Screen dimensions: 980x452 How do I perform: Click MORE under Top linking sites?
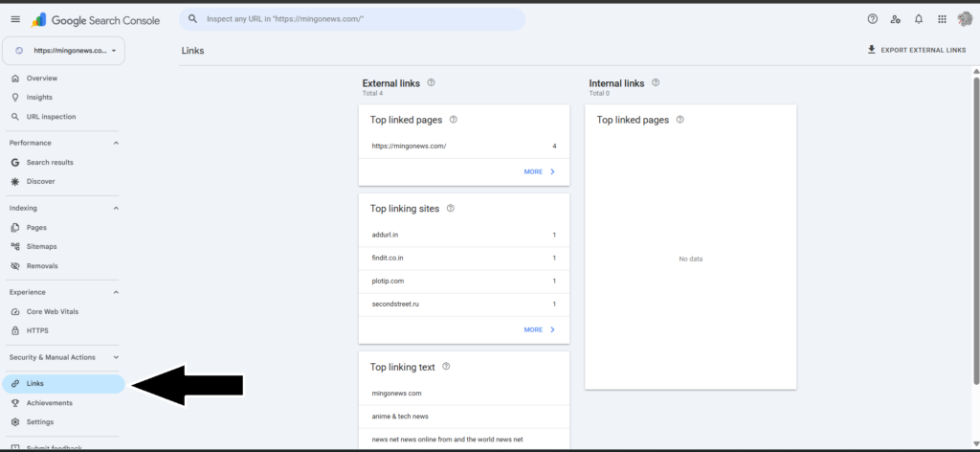tap(533, 329)
